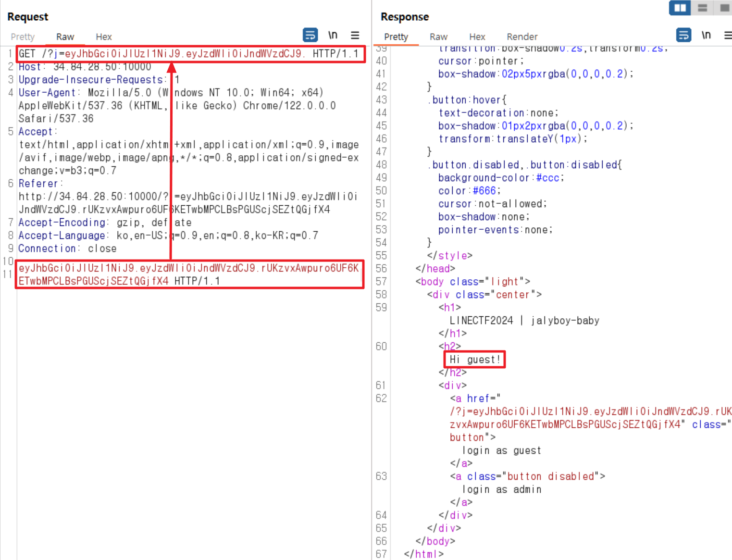Screen dimensions: 732x560
Task: Click 'pointer-events:none;' CSS line
Action: [495, 230]
